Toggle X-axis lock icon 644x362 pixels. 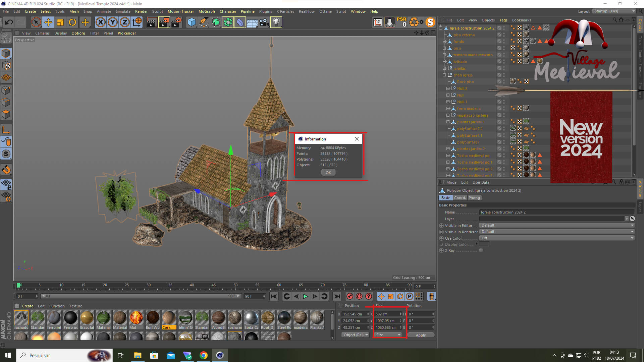click(100, 22)
